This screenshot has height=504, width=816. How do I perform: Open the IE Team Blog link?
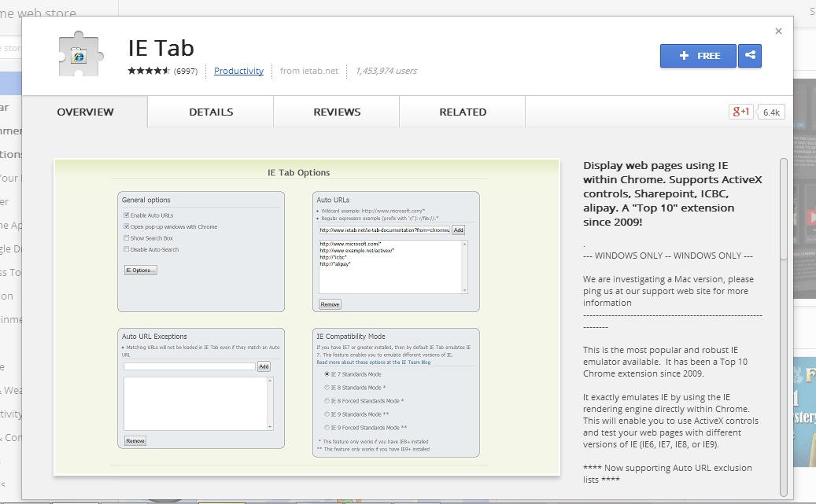(x=415, y=362)
